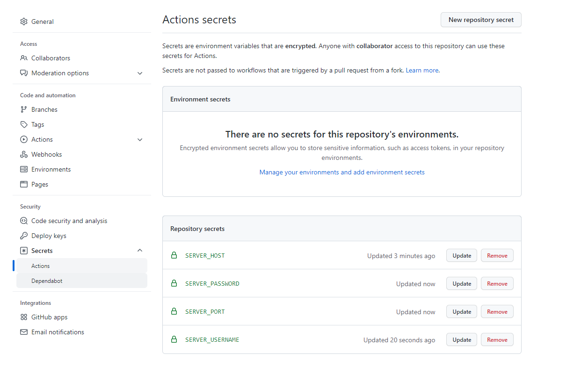Update the SERVER_USERNAME secret
Viewport: 588px width, 389px height.
[461, 340]
